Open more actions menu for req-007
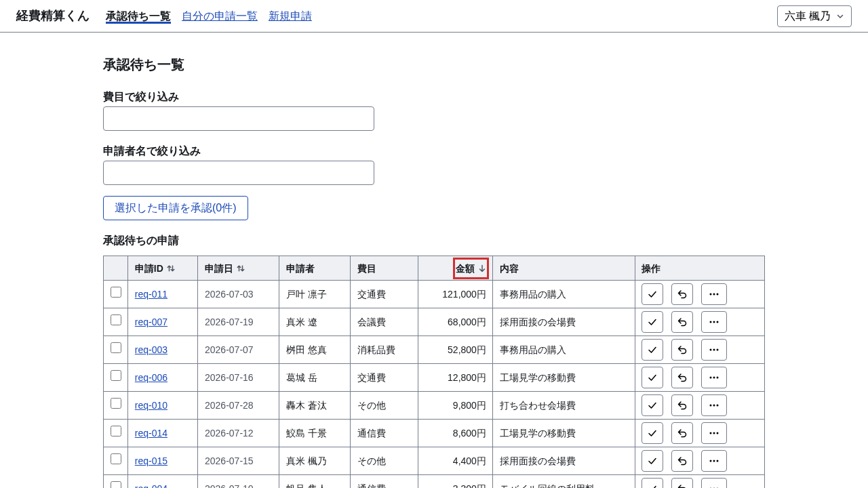This screenshot has height=488, width=868. (714, 322)
